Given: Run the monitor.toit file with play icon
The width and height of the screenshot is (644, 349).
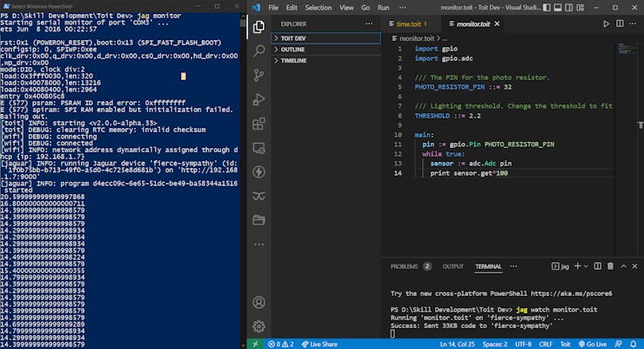Looking at the screenshot, I should [x=607, y=24].
